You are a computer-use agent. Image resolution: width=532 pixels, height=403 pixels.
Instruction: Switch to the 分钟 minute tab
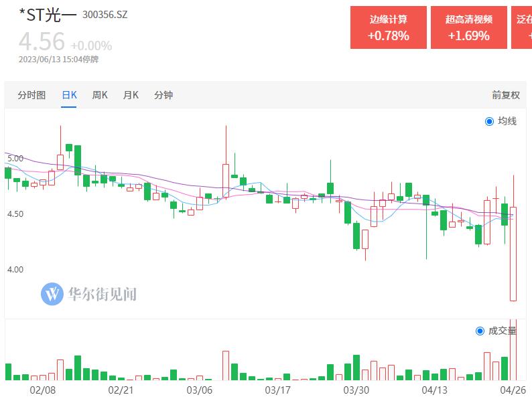pos(163,95)
